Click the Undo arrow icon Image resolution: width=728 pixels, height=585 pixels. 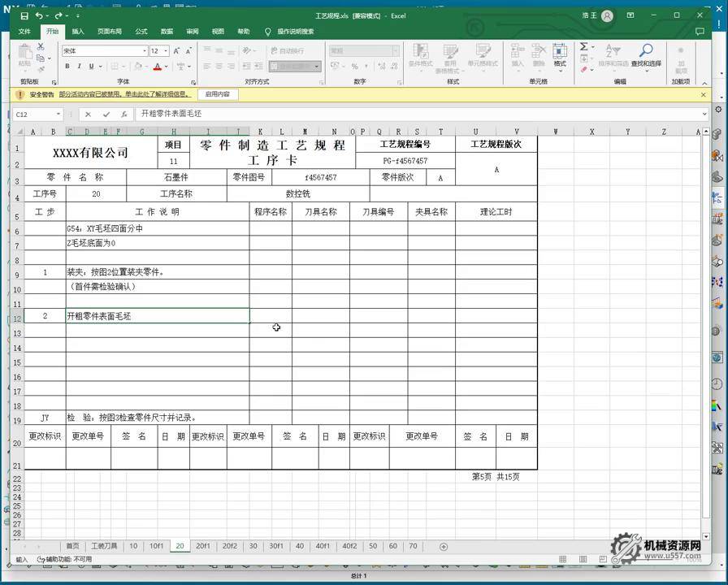pyautogui.click(x=39, y=15)
